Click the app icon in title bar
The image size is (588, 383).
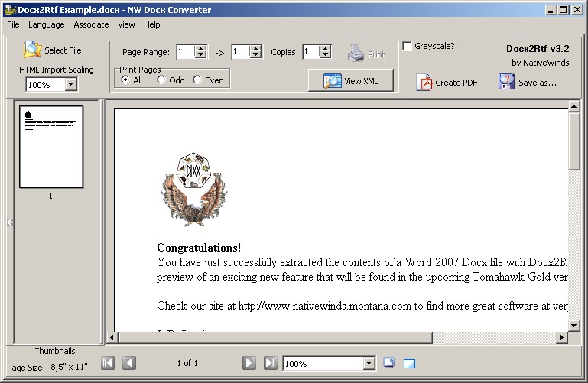(10, 9)
